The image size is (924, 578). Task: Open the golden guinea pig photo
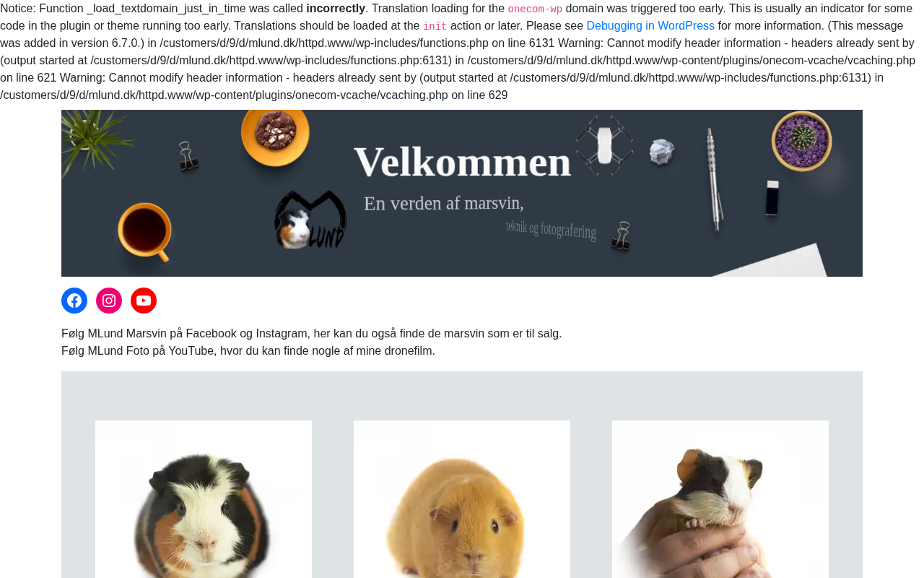click(x=462, y=499)
